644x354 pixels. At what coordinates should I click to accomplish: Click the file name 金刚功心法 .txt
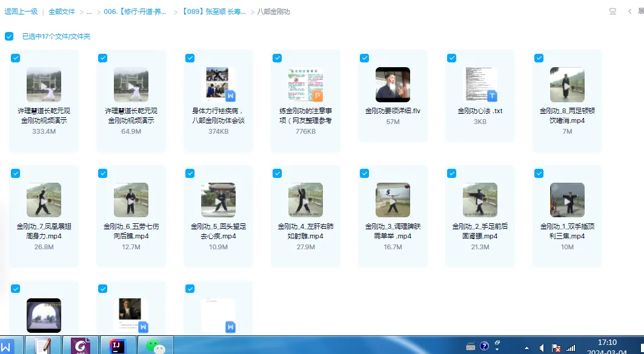(x=480, y=111)
